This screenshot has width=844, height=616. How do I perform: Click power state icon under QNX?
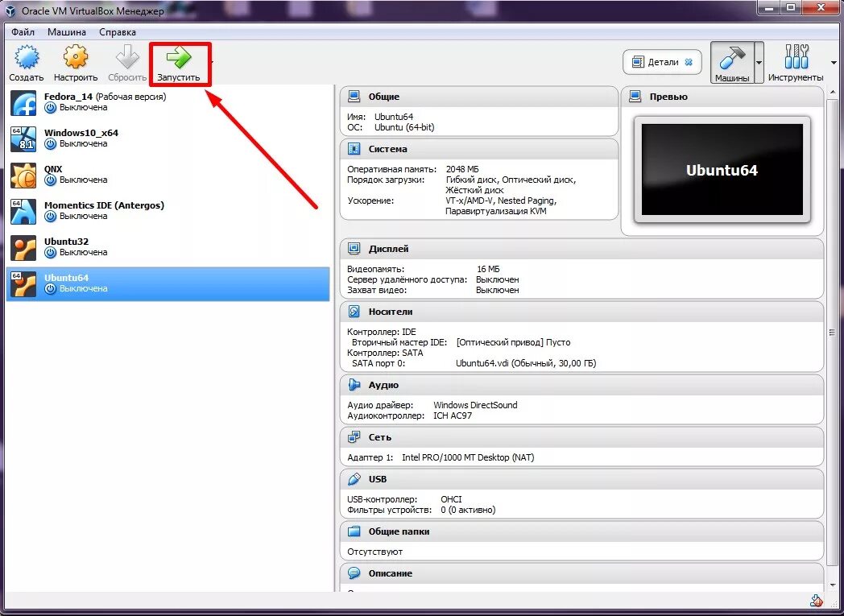click(51, 180)
